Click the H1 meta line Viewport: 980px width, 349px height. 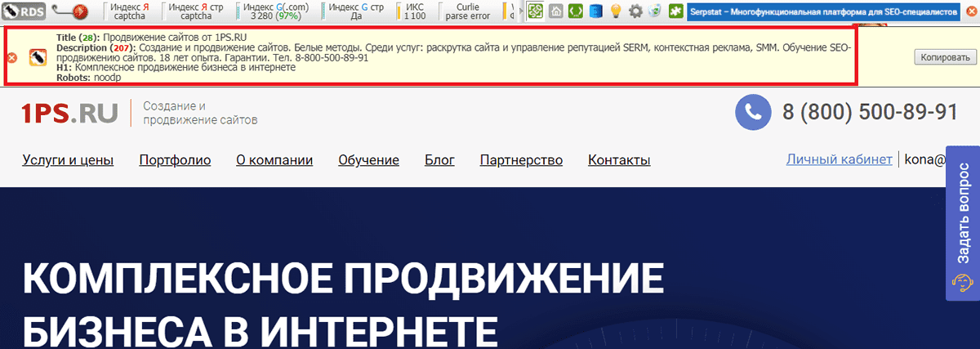(176, 68)
